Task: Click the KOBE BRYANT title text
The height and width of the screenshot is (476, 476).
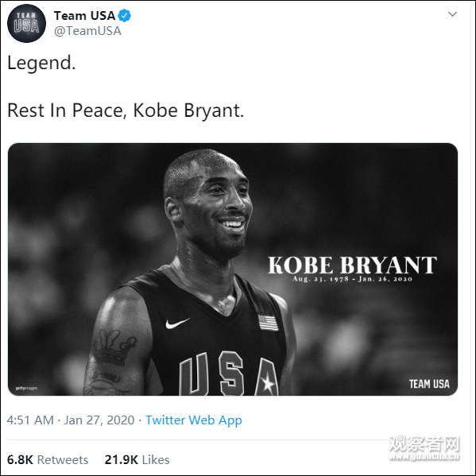Action: tap(352, 265)
